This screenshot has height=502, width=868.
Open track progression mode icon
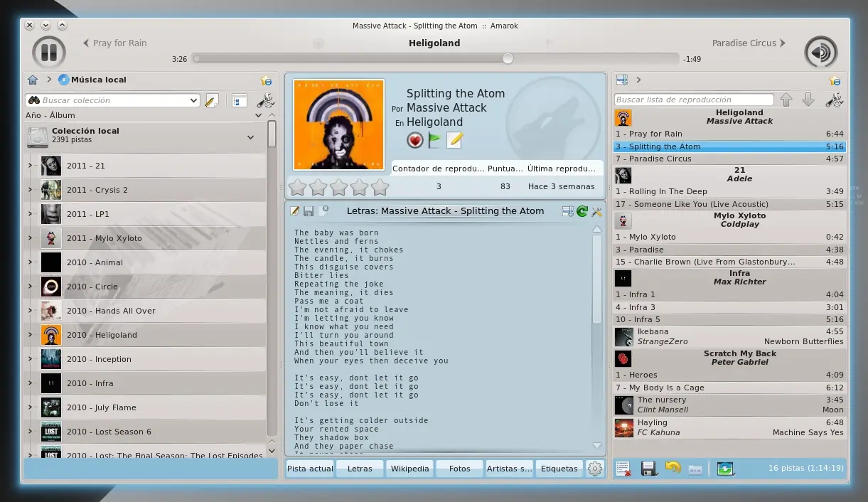pyautogui.click(x=724, y=469)
